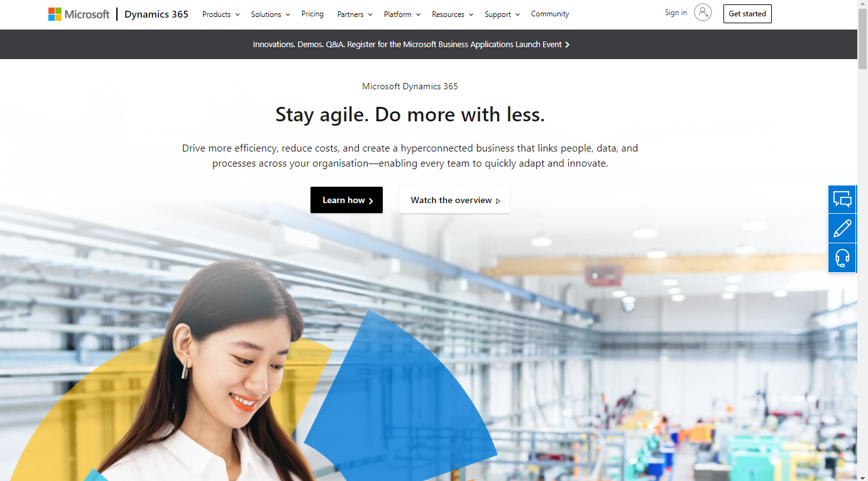868x481 pixels.
Task: Click the Learn how button
Action: pyautogui.click(x=346, y=200)
